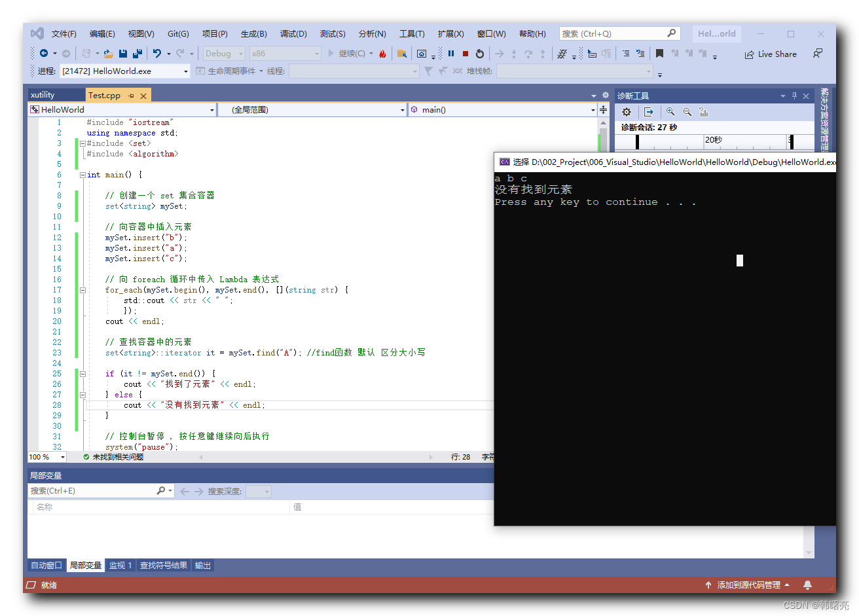Viewport: 859px width, 616px height.
Task: Open the Debug configuration dropdown
Action: pos(224,54)
